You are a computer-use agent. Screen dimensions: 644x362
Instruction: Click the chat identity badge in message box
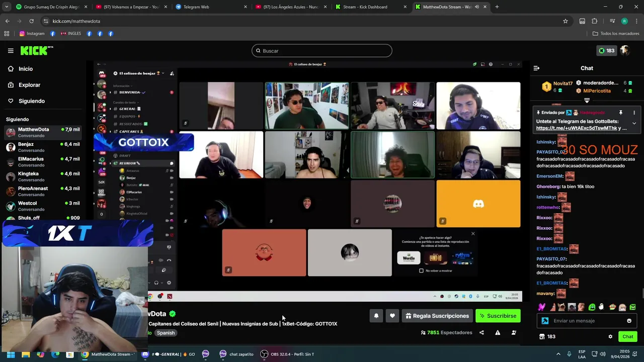click(545, 321)
